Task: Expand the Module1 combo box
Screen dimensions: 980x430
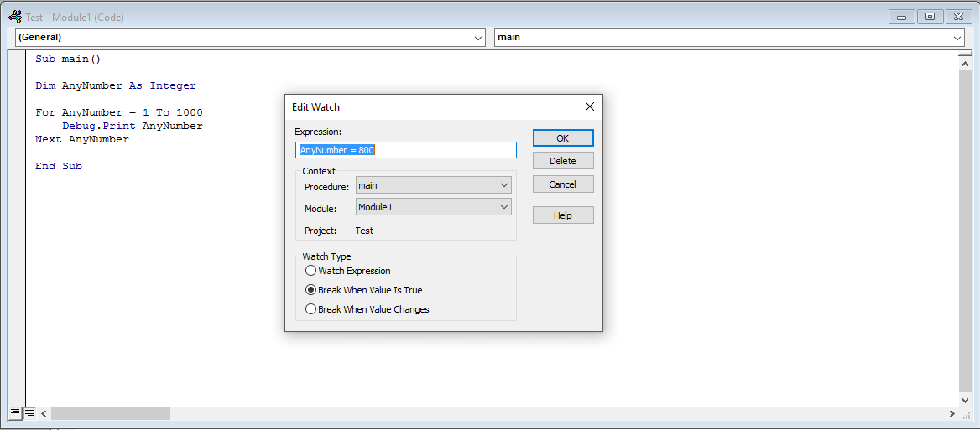Action: (x=434, y=206)
